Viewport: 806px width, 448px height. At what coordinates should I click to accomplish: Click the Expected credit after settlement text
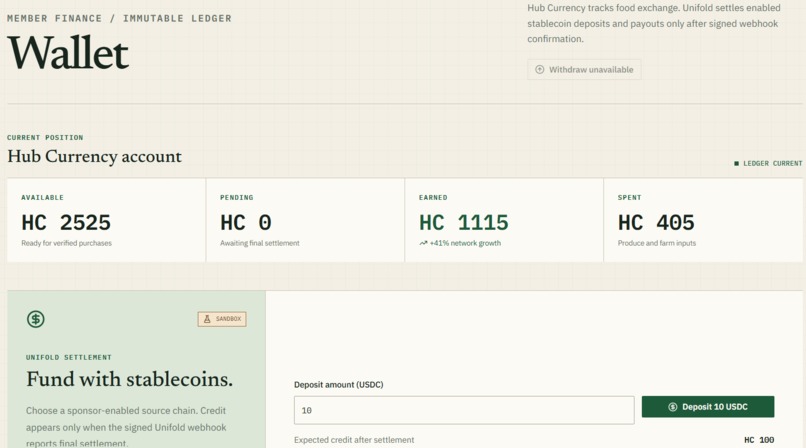pyautogui.click(x=354, y=440)
